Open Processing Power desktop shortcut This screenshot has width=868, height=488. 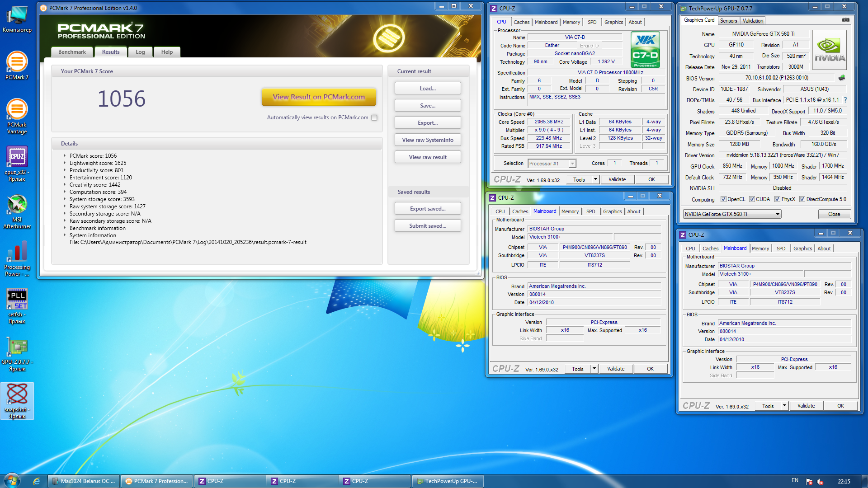(17, 259)
